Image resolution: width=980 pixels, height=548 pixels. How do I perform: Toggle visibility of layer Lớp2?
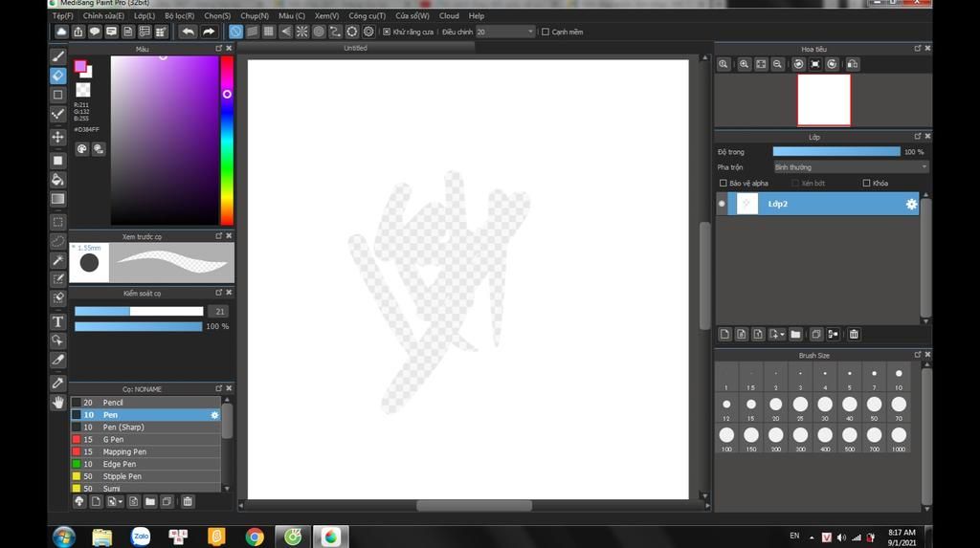point(722,204)
